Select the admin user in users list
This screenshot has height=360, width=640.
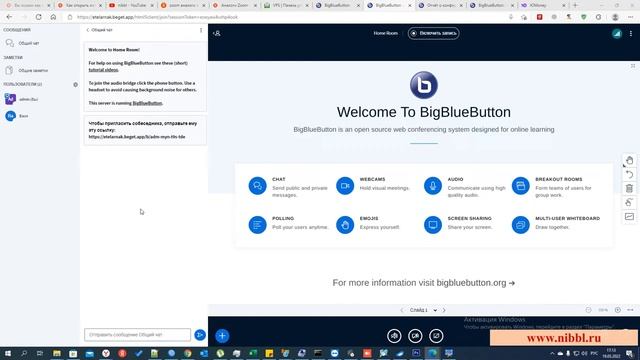coord(40,99)
